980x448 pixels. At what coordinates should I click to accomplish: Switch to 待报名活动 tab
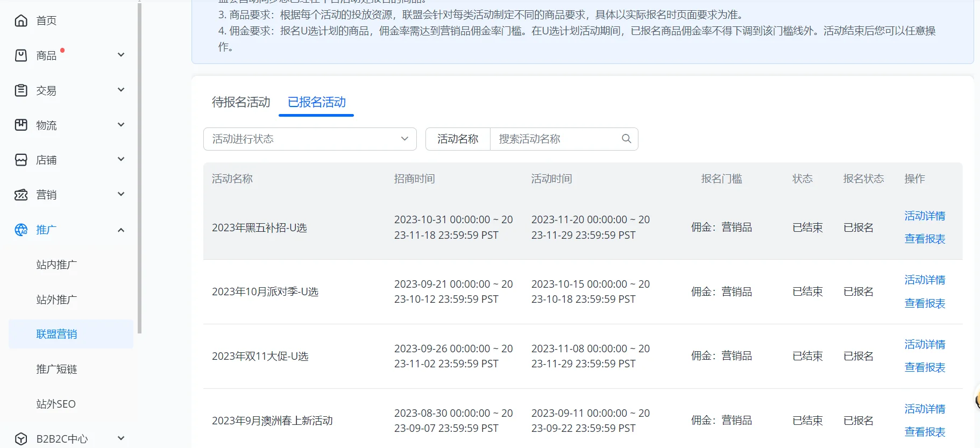pyautogui.click(x=241, y=102)
